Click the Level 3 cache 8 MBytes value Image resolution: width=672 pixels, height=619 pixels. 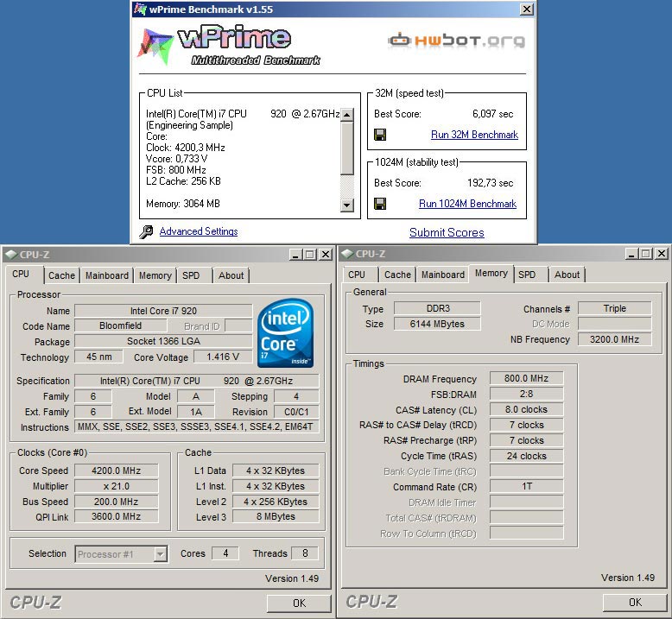click(276, 516)
